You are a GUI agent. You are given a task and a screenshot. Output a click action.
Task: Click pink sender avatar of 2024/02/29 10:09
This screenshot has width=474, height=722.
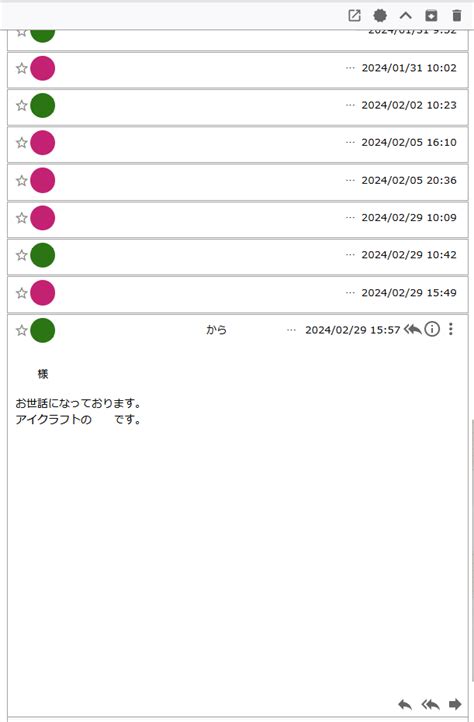(x=42, y=218)
